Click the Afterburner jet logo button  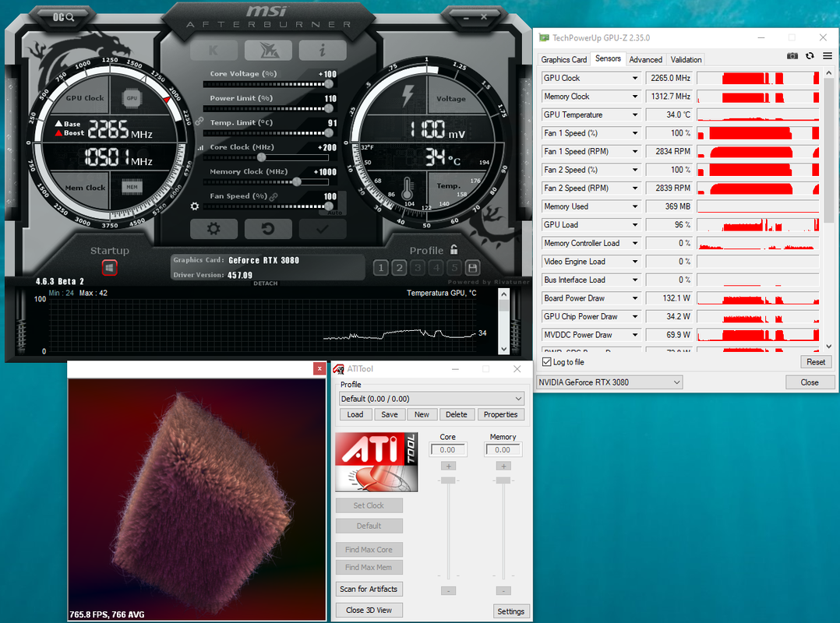point(268,51)
